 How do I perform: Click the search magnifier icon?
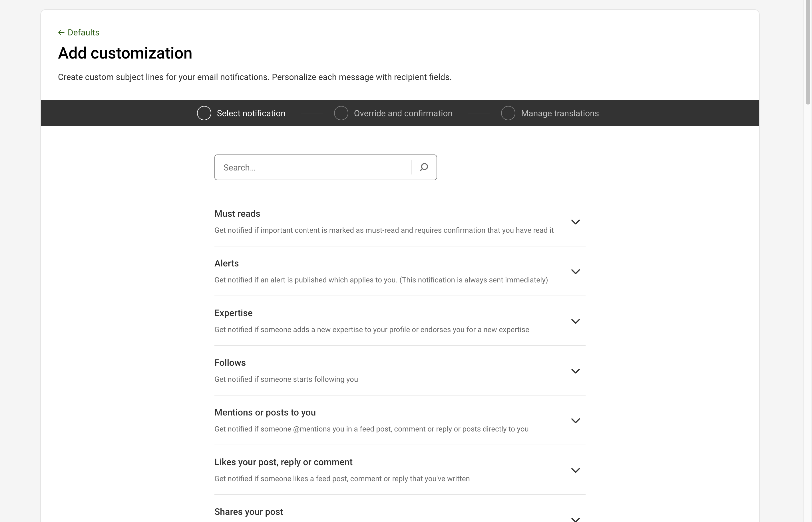(x=424, y=167)
